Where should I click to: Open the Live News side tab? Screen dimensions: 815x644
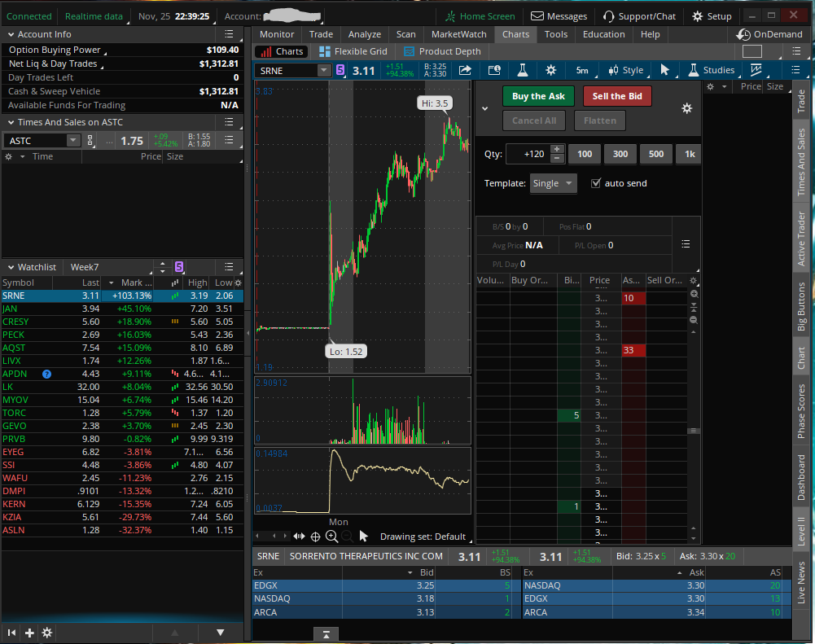tap(801, 583)
